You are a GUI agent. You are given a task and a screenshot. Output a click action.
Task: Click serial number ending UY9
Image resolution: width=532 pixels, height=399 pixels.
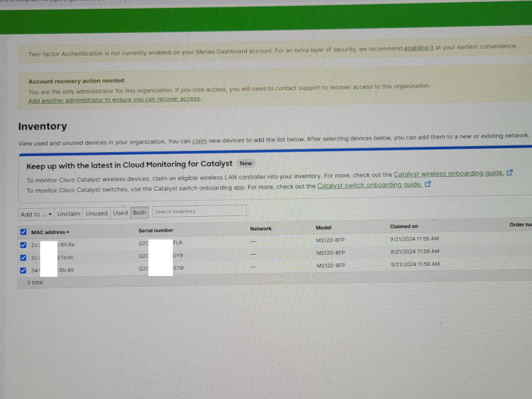pos(160,255)
